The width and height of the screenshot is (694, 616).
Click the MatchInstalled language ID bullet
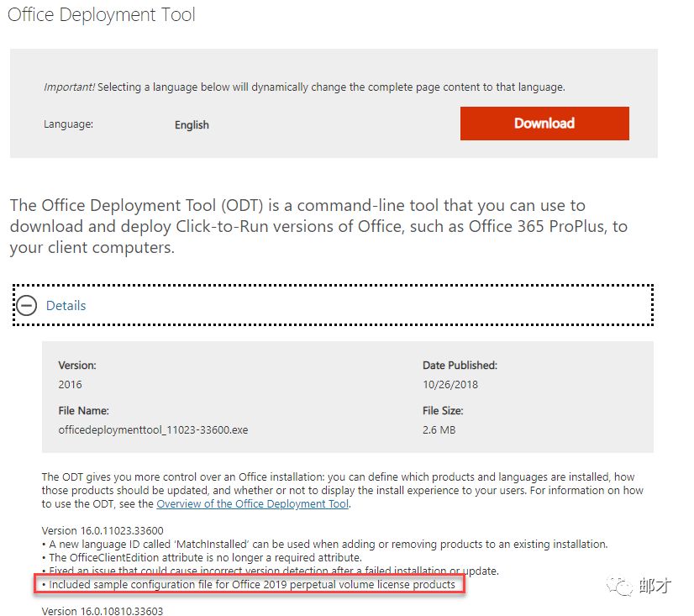point(324,544)
